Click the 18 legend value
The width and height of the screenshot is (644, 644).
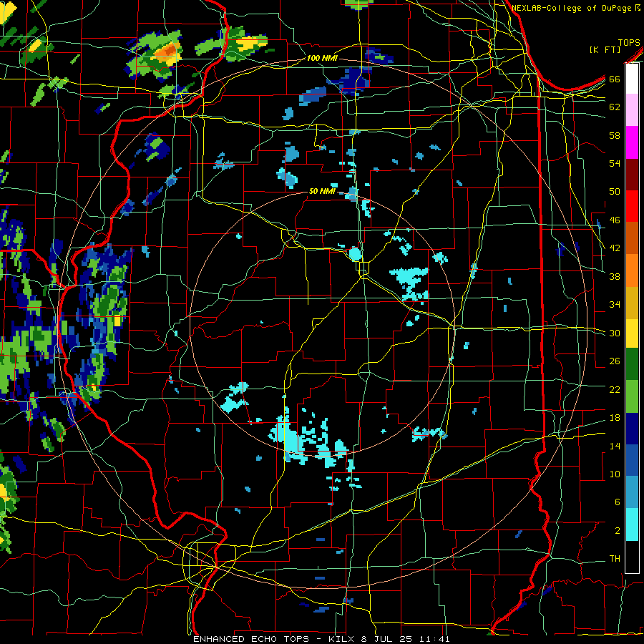click(x=615, y=418)
